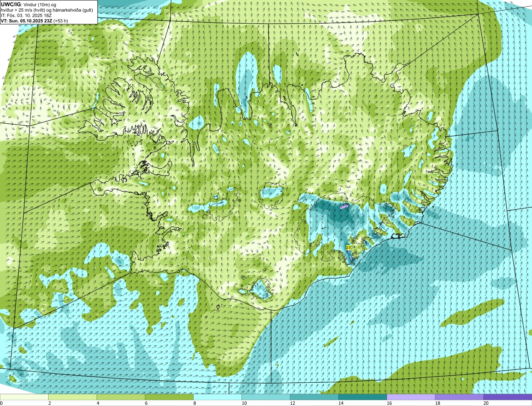The width and height of the screenshot is (532, 406).
Task: Click the scale label '16'
Action: tap(389, 403)
